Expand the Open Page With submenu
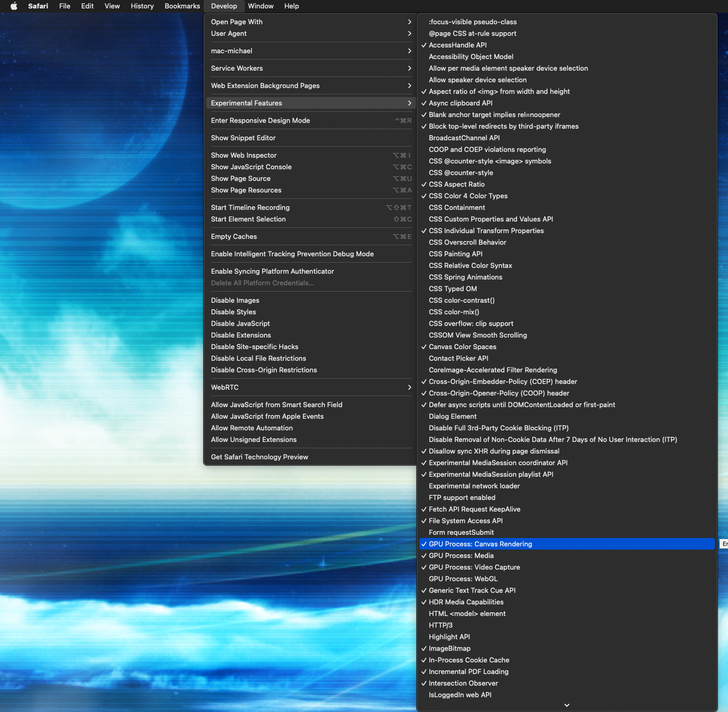 pos(310,22)
